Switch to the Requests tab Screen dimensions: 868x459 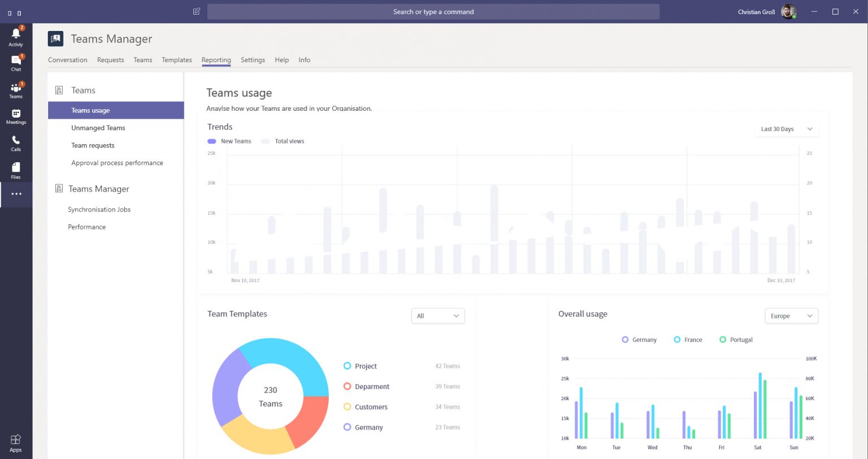click(110, 60)
